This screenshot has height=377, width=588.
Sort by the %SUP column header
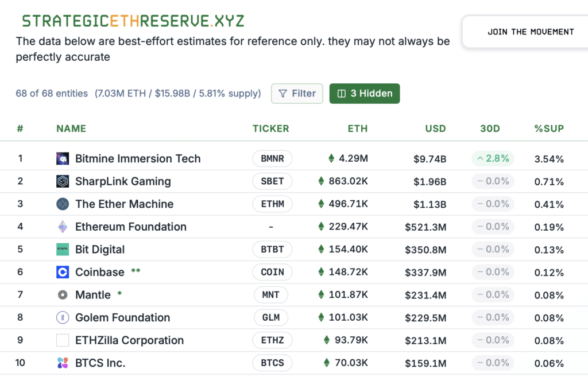(549, 129)
